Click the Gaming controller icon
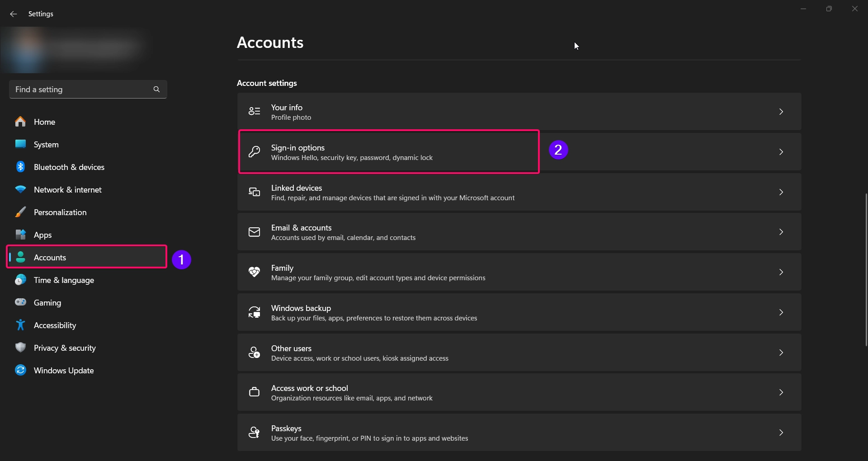The image size is (868, 461). click(x=20, y=302)
